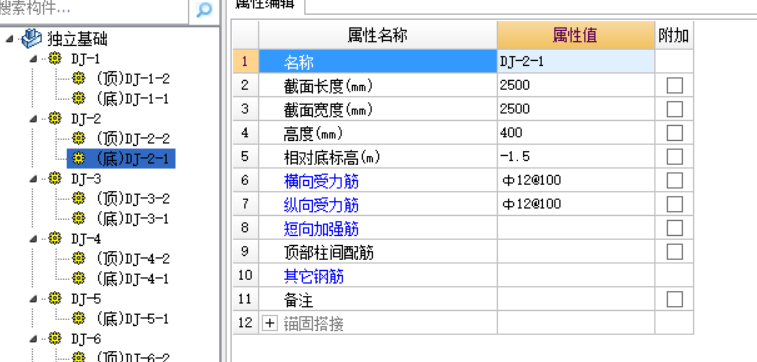Click the gear icon of (底)DJ-4-1
Image resolution: width=757 pixels, height=362 pixels.
(79, 278)
